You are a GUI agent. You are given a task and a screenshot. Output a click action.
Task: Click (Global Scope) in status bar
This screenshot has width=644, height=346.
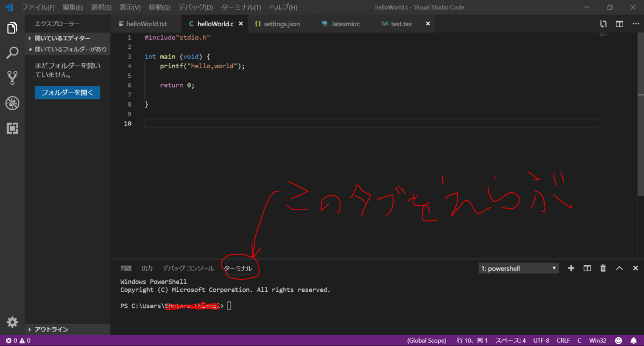(x=427, y=341)
